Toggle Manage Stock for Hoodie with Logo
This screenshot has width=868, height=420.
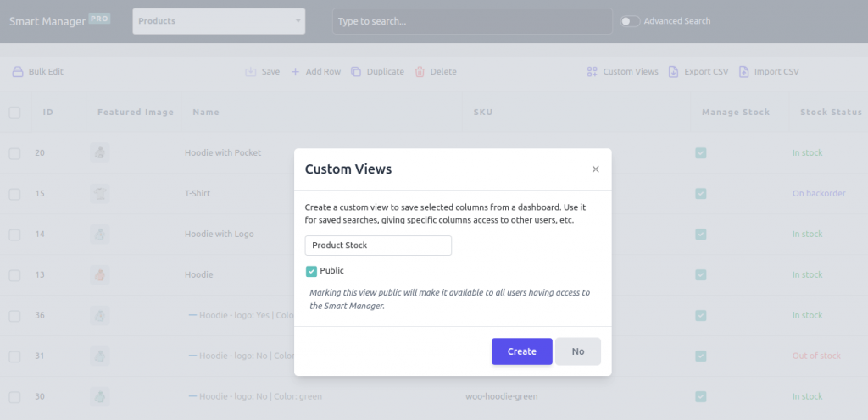click(701, 235)
